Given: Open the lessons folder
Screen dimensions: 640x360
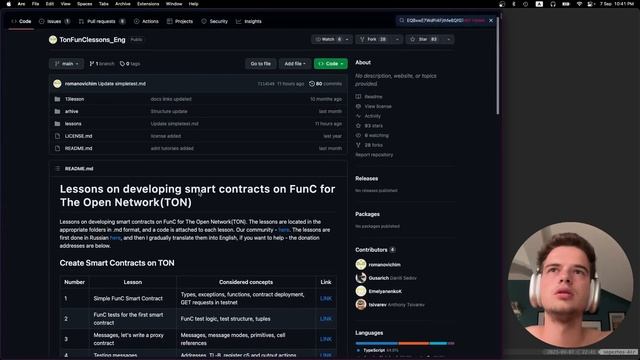Looking at the screenshot, I should click(x=73, y=124).
